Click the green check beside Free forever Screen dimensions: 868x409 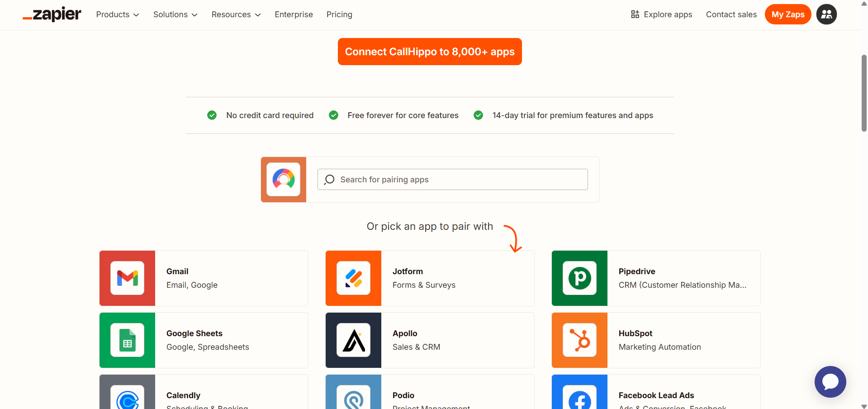pos(333,115)
